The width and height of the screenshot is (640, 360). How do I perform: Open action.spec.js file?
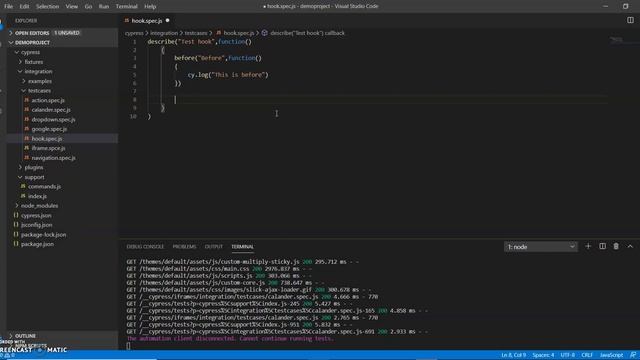pos(48,100)
